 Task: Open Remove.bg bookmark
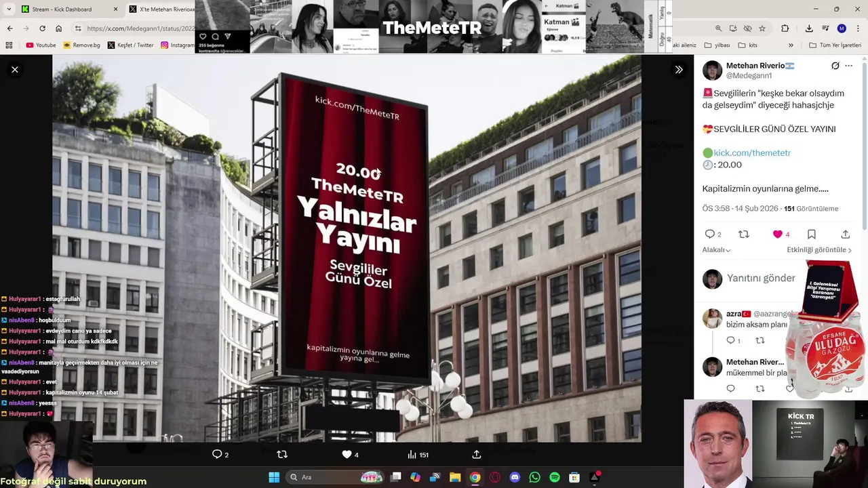pyautogui.click(x=81, y=45)
